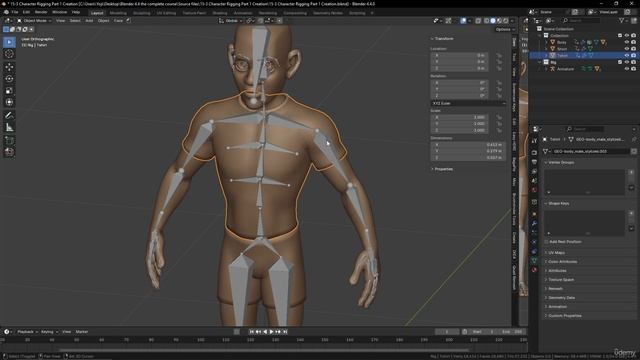The height and width of the screenshot is (360, 640).
Task: Open the viewport Options dropdown
Action: click(x=505, y=29)
